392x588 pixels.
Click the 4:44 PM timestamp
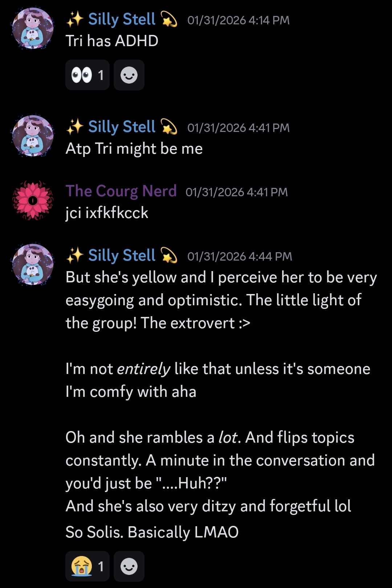click(240, 257)
